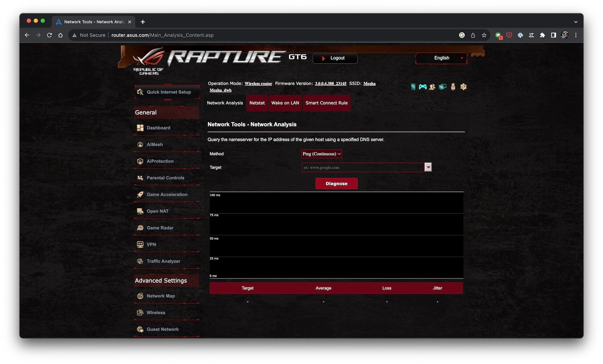
Task: Open the Chrome three-dot menu
Action: tap(576, 35)
